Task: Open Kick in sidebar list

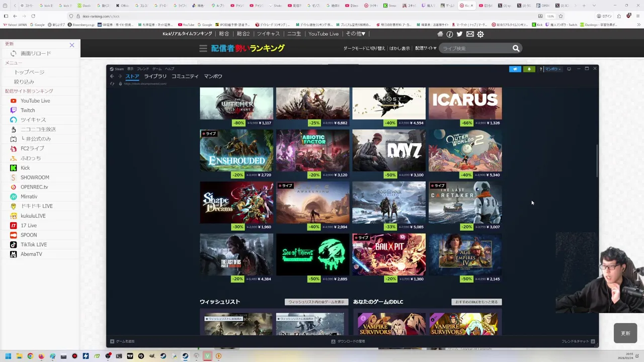Action: tap(25, 168)
